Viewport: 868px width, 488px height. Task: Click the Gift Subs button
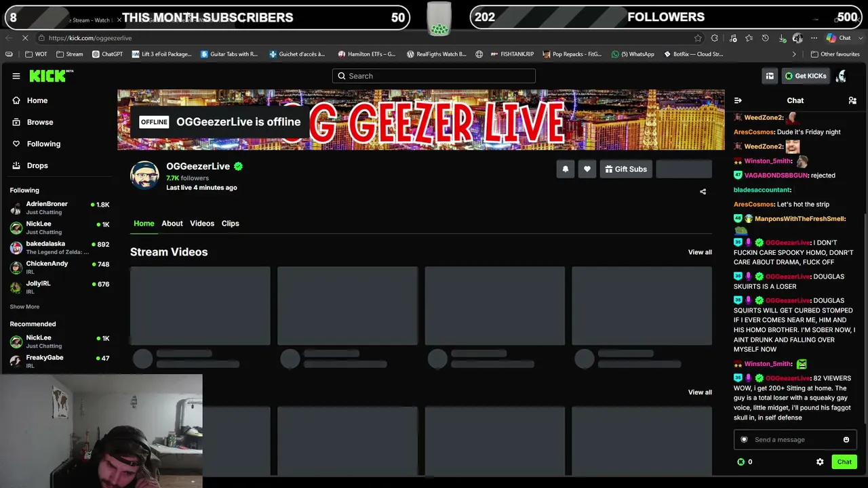point(626,169)
